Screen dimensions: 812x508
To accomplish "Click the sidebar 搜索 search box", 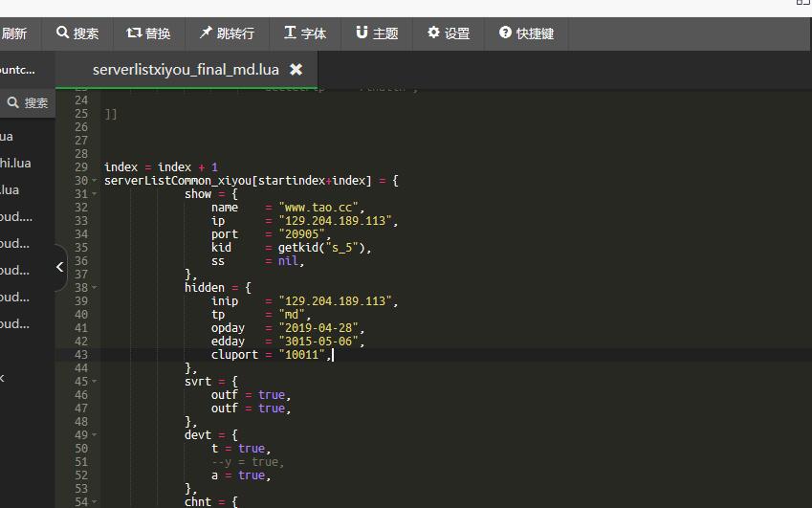I will 27,102.
